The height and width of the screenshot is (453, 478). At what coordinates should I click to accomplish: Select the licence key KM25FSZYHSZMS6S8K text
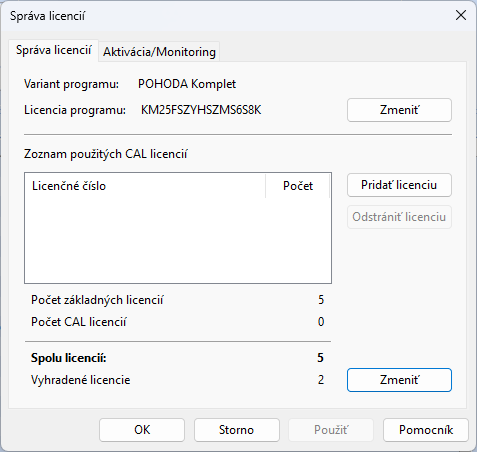coord(201,110)
